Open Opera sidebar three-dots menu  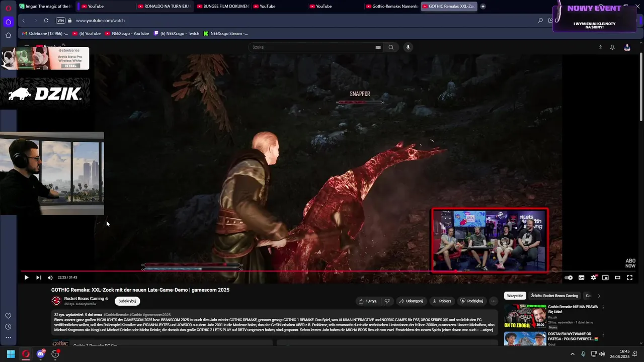[8, 338]
